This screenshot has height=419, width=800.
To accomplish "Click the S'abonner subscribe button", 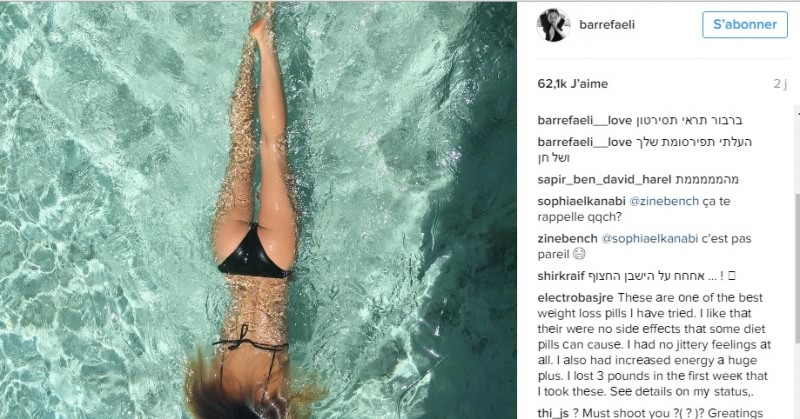I will click(x=744, y=24).
